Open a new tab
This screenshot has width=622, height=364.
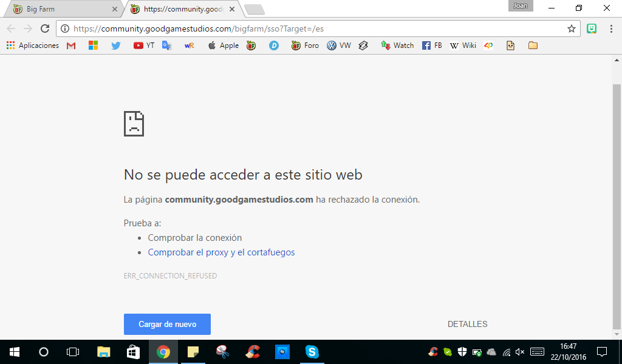(x=255, y=10)
